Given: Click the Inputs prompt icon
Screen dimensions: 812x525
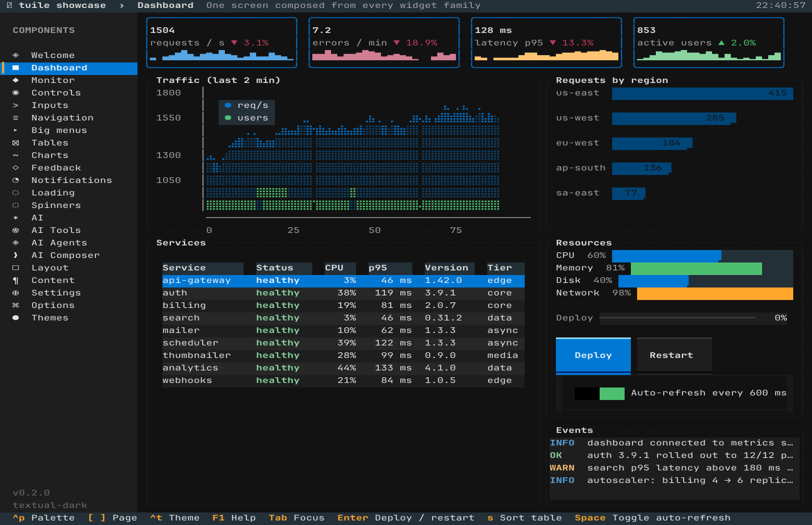Looking at the screenshot, I should coord(16,105).
